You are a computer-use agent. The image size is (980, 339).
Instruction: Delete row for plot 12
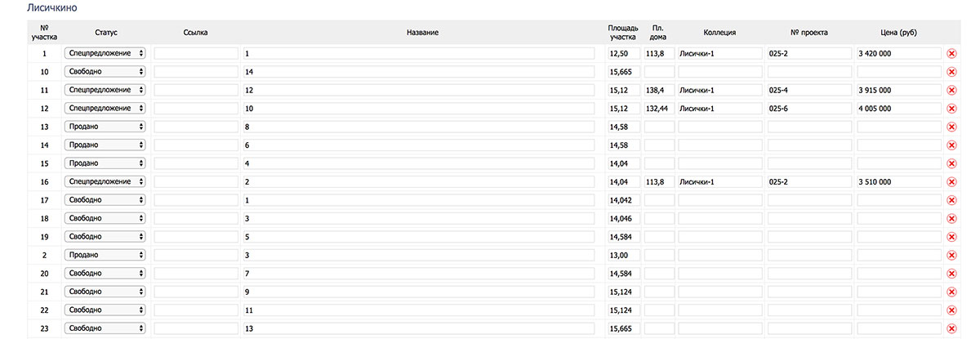point(951,109)
